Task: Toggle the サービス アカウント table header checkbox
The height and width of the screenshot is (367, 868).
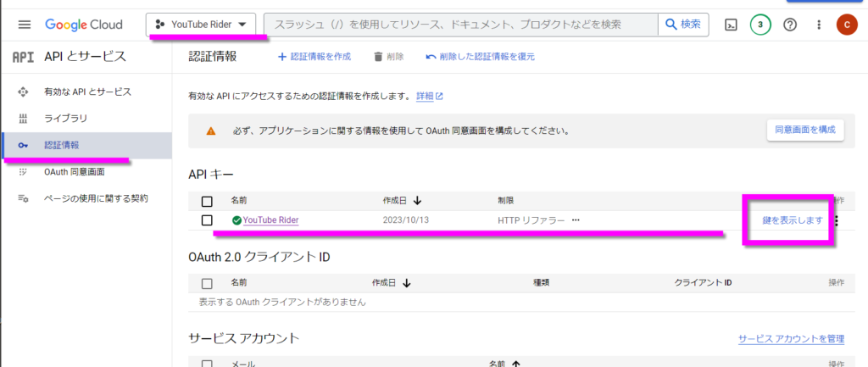Action: point(207,364)
